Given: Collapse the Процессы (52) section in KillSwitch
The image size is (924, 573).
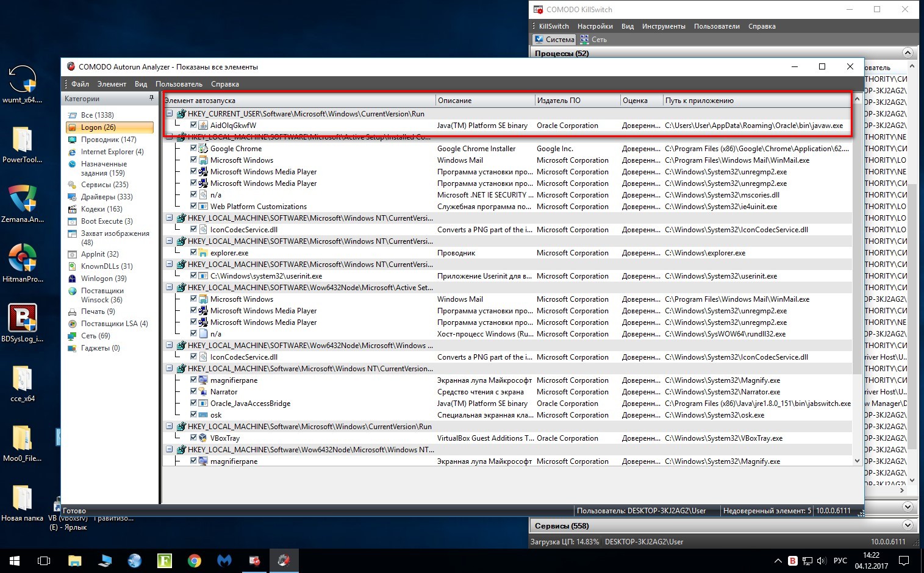Looking at the screenshot, I should [908, 53].
